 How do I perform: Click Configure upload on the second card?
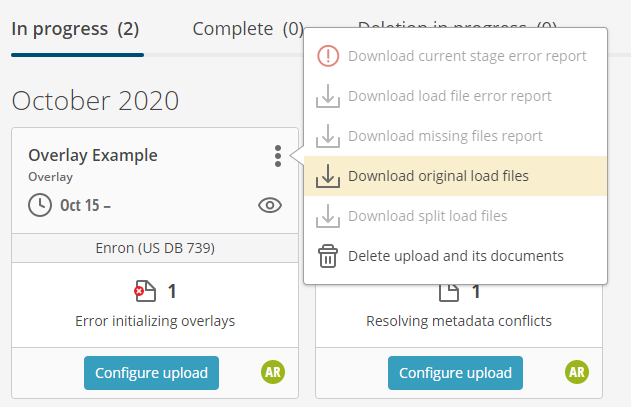pos(455,373)
